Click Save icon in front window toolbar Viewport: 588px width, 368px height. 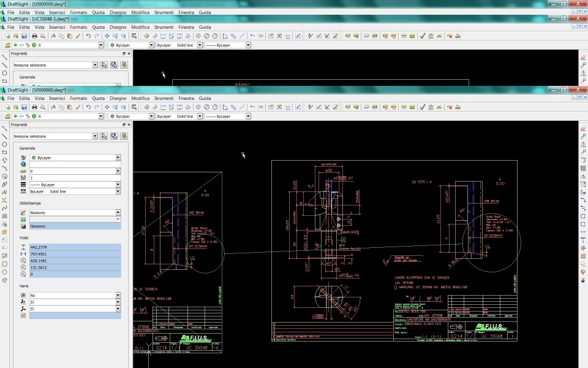[x=24, y=107]
